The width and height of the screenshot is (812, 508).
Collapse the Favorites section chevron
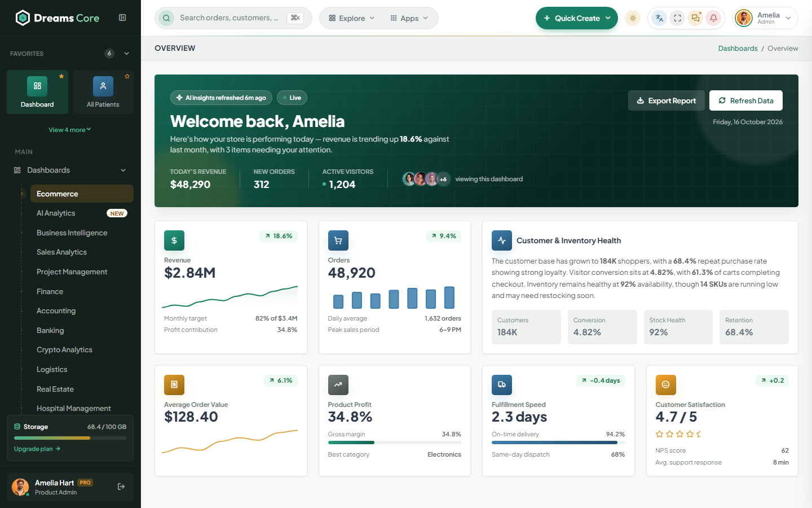point(127,54)
